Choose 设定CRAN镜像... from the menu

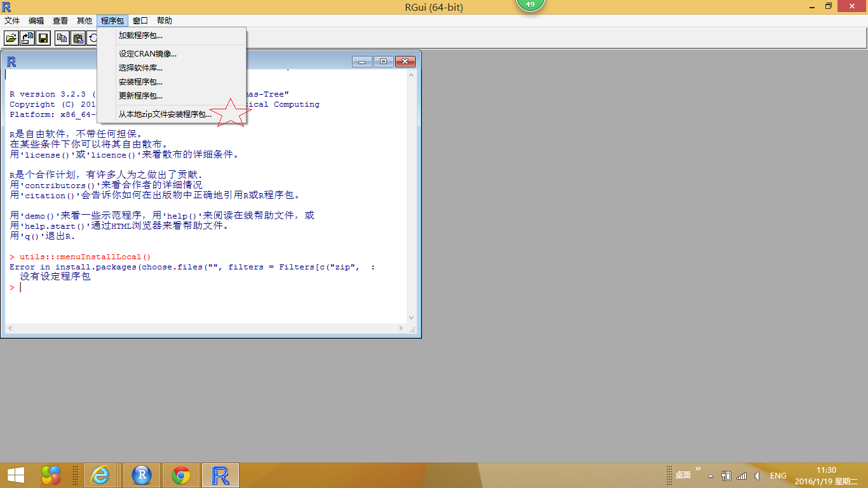[x=172, y=54]
